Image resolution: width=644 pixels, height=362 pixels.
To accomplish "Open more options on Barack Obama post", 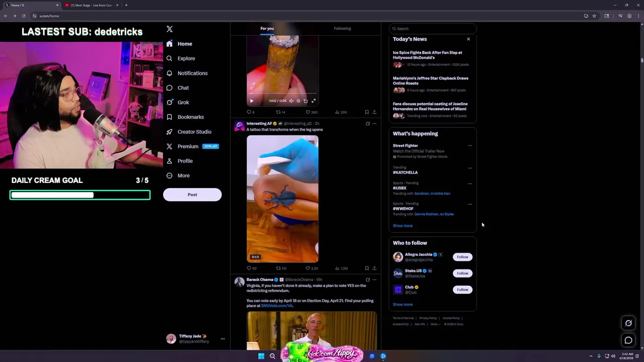I will click(374, 280).
